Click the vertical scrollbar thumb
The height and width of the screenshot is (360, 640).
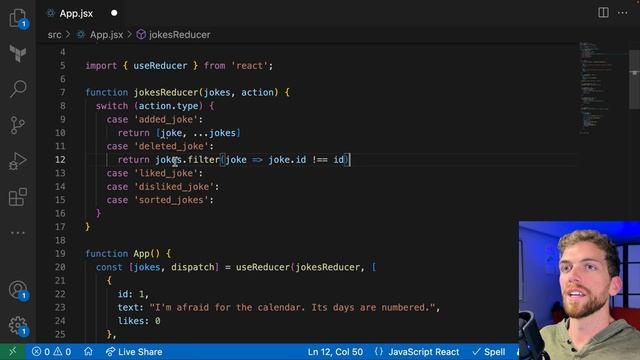[634, 80]
